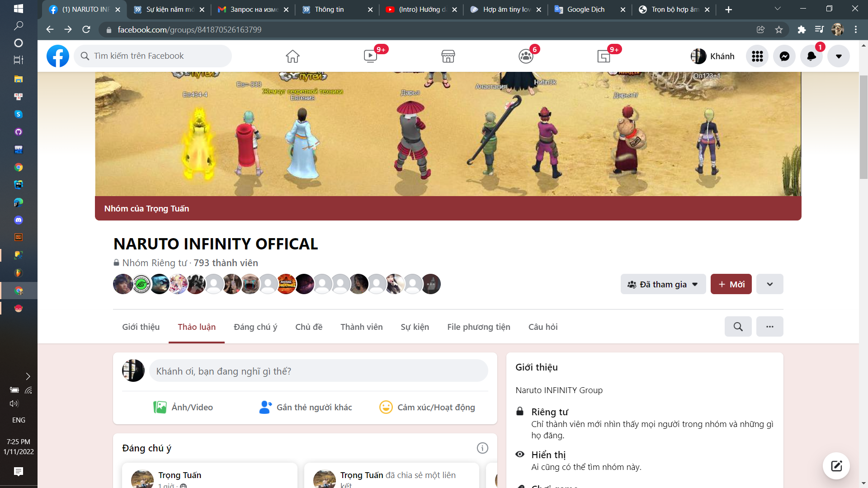868x488 pixels.
Task: Reload the page
Action: [x=86, y=29]
